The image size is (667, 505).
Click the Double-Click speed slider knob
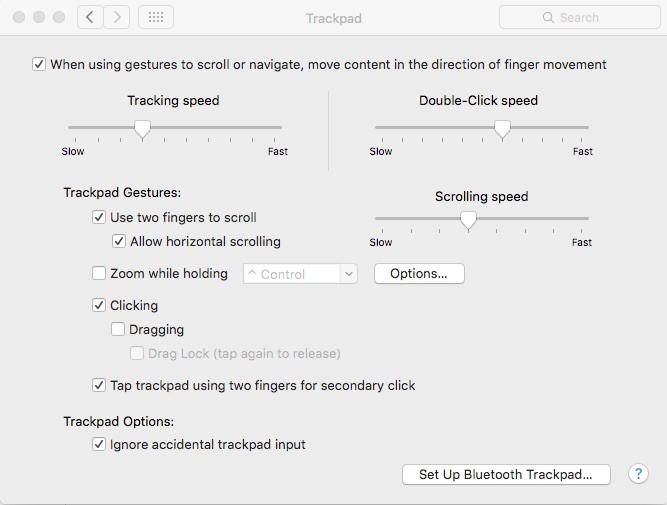coord(502,128)
